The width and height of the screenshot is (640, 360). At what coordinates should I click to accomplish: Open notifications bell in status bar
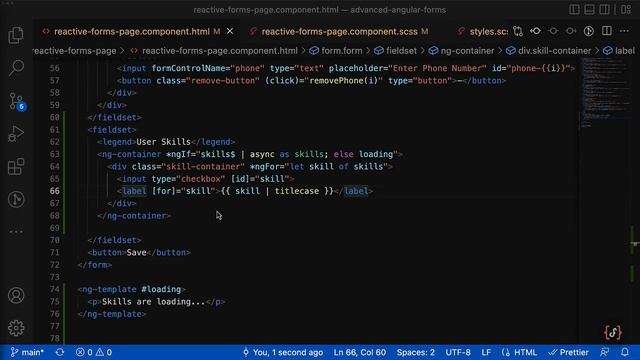click(x=624, y=352)
